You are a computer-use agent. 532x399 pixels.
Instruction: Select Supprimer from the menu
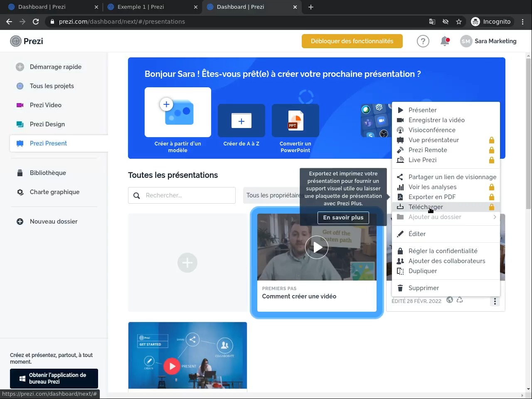(x=446, y=288)
